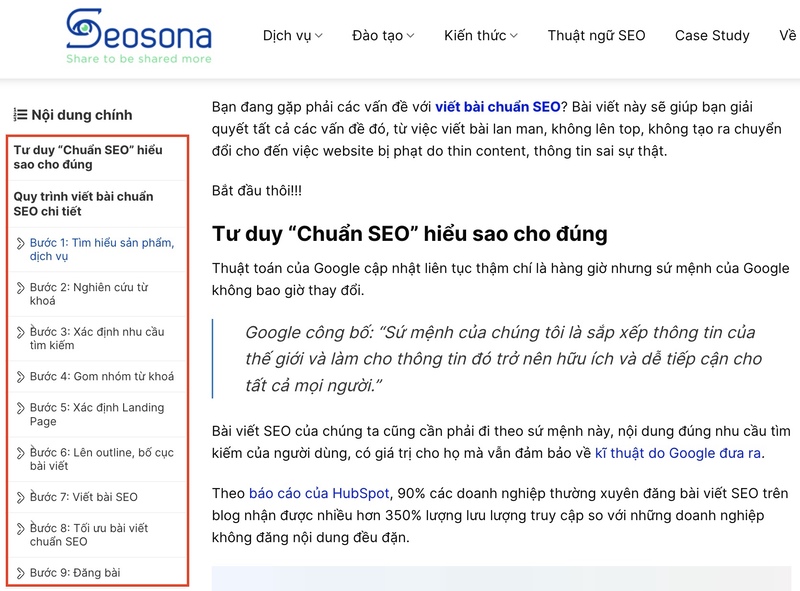Jump to 'Tư duy Chuẩn SEO hiểu sao cho đúng' in sidebar
The height and width of the screenshot is (591, 800).
coord(88,157)
